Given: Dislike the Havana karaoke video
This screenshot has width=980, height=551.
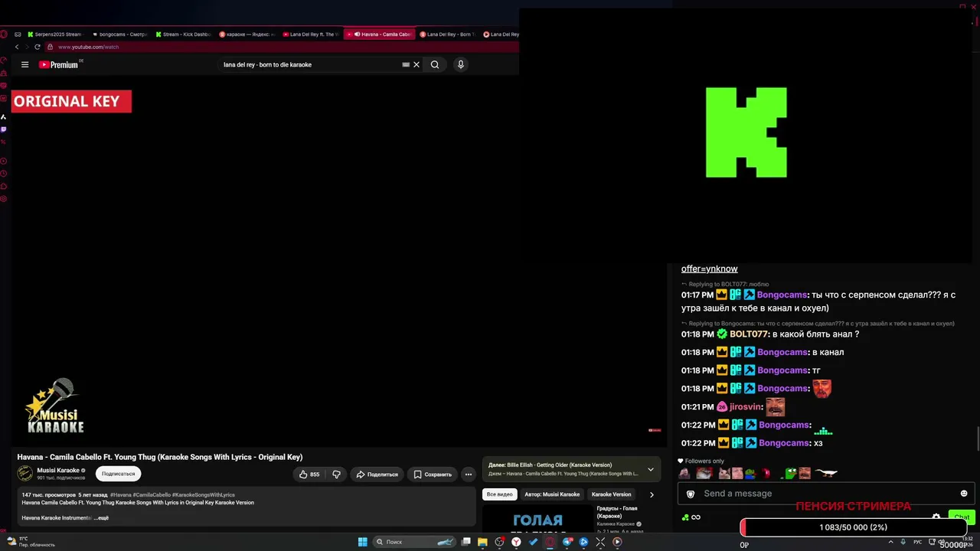Looking at the screenshot, I should pyautogui.click(x=336, y=474).
